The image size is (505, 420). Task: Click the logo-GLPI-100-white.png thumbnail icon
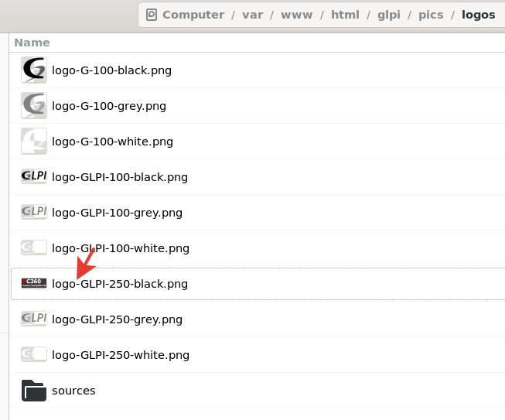coord(34,248)
